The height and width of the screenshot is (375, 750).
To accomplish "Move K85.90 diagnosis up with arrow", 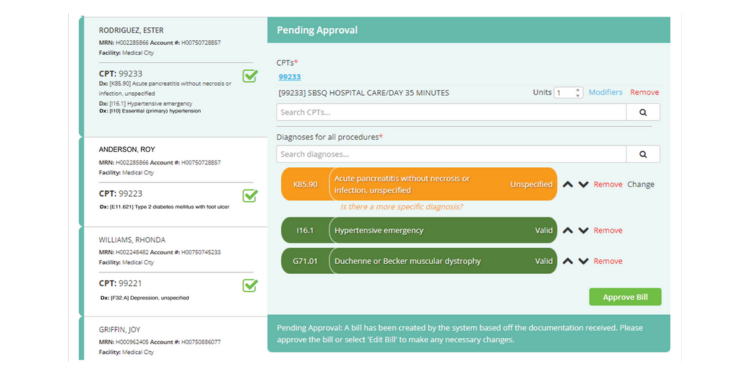I will pos(568,185).
